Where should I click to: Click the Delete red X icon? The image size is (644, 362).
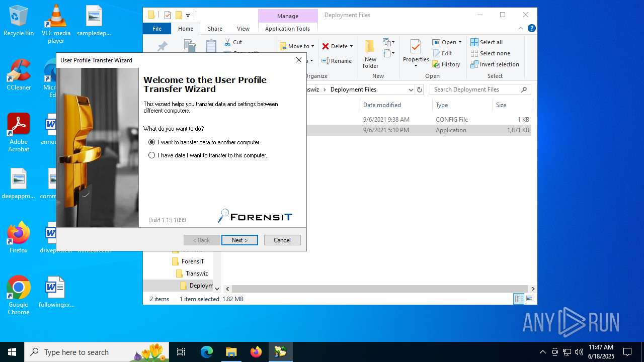(x=326, y=46)
